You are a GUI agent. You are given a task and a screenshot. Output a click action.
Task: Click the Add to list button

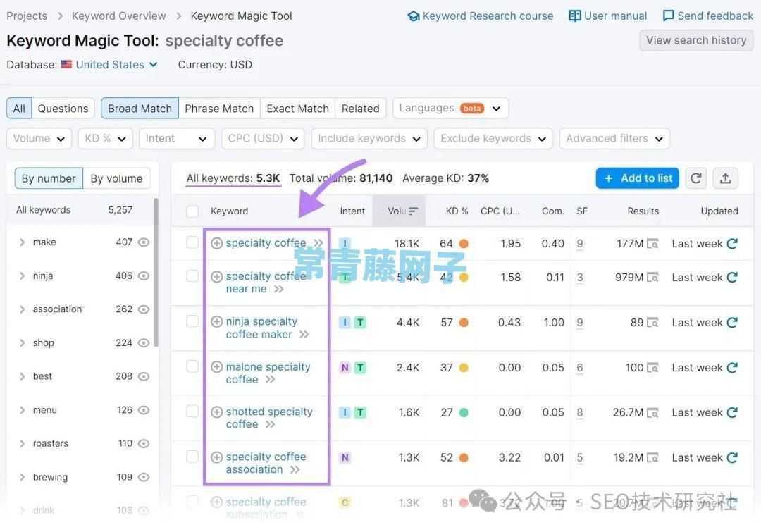637,178
